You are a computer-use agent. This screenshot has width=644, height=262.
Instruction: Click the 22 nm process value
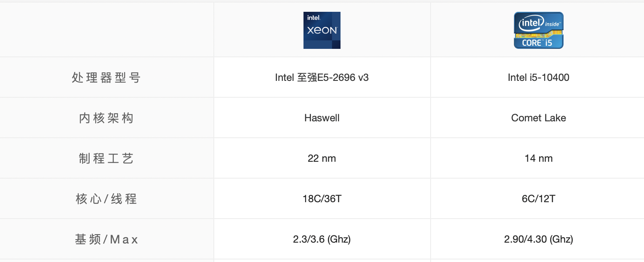coord(322,158)
